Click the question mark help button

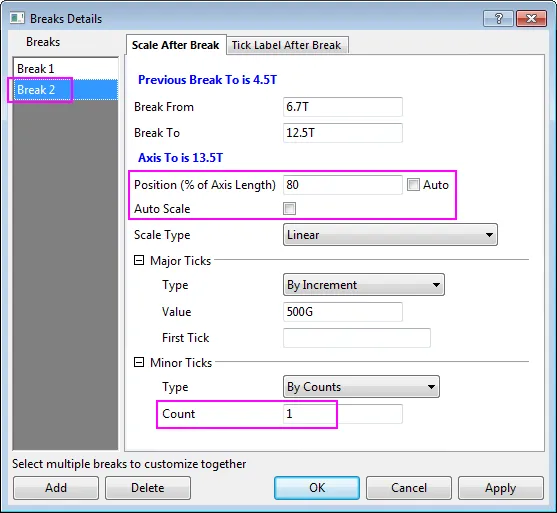click(498, 18)
